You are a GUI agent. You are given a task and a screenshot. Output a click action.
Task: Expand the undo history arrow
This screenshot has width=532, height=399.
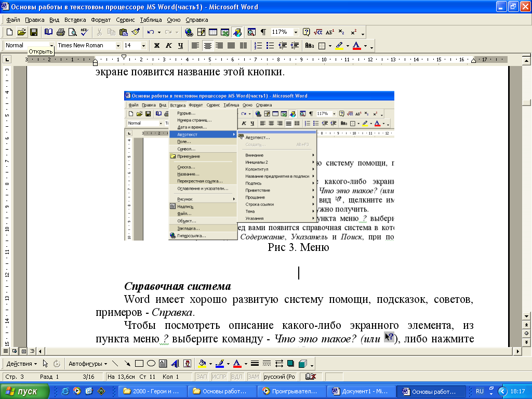tap(159, 32)
